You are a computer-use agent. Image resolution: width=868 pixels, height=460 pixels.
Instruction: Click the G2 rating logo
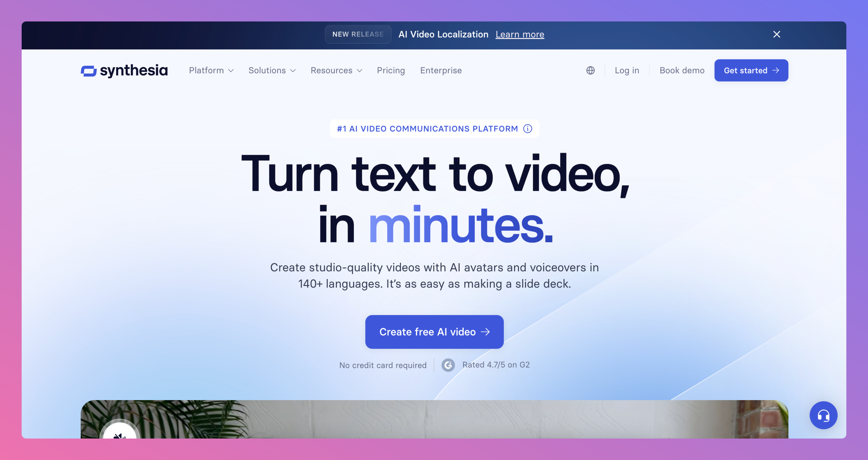point(448,365)
